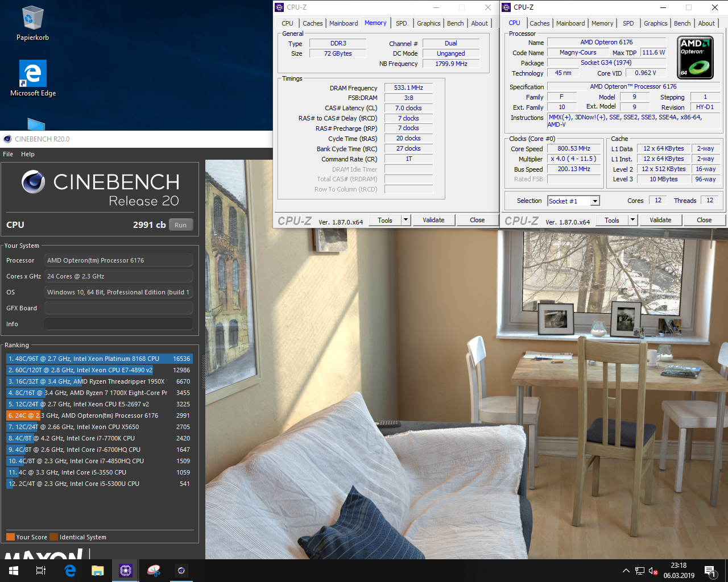Click Tools button in left CPU-Z
Viewport: 728px width, 582px height.
(385, 220)
